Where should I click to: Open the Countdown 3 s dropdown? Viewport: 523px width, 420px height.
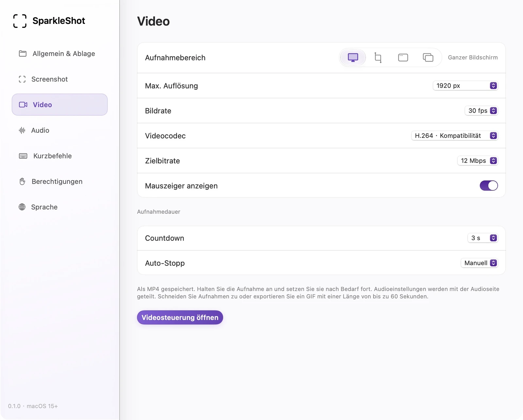tap(483, 238)
